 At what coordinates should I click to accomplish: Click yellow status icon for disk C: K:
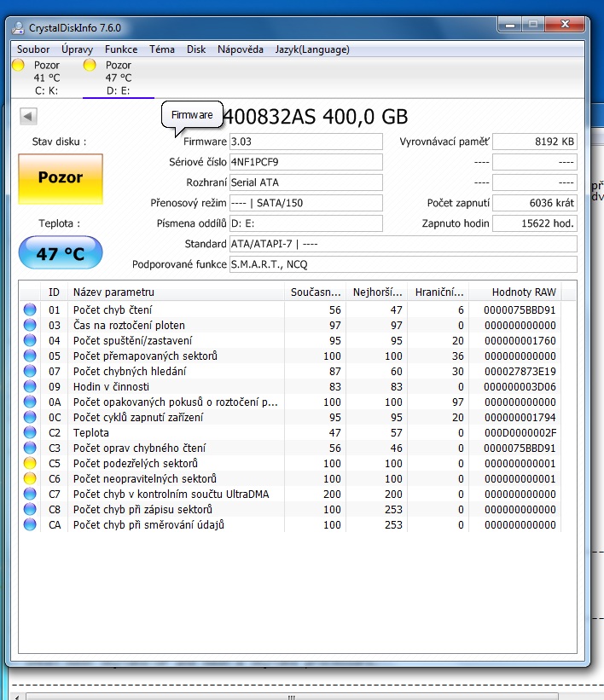pyautogui.click(x=19, y=65)
